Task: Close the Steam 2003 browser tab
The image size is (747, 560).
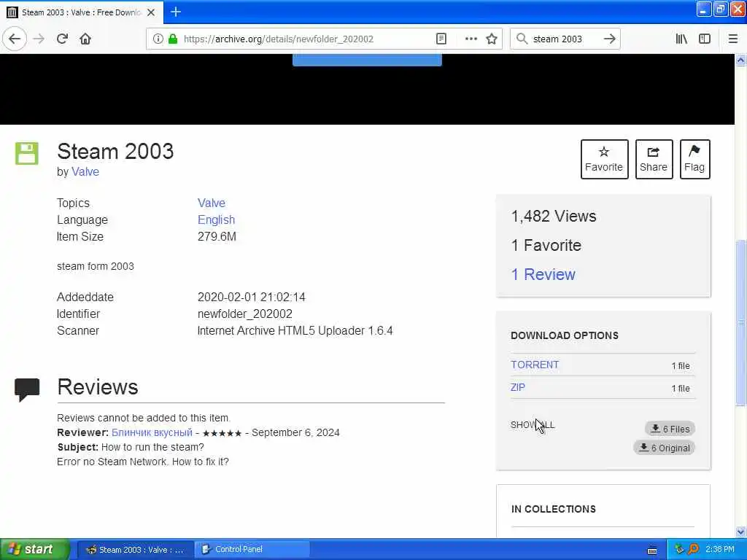Action: [151, 12]
